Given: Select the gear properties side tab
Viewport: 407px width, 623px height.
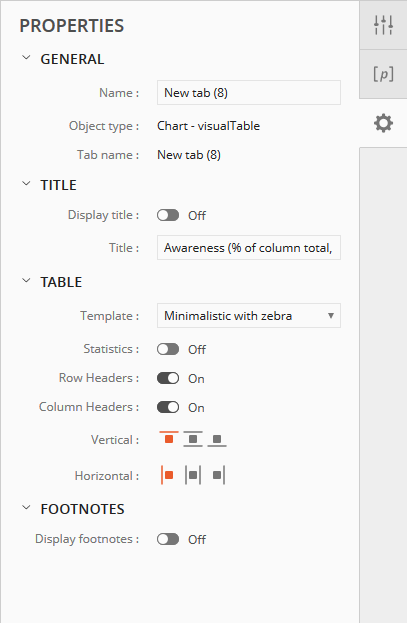Looking at the screenshot, I should (383, 123).
